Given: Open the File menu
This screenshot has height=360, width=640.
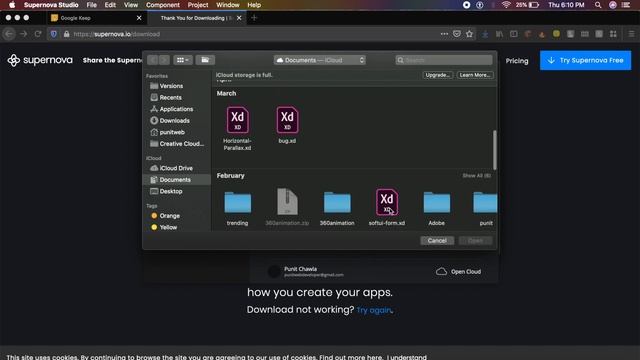Looking at the screenshot, I should tap(91, 5).
